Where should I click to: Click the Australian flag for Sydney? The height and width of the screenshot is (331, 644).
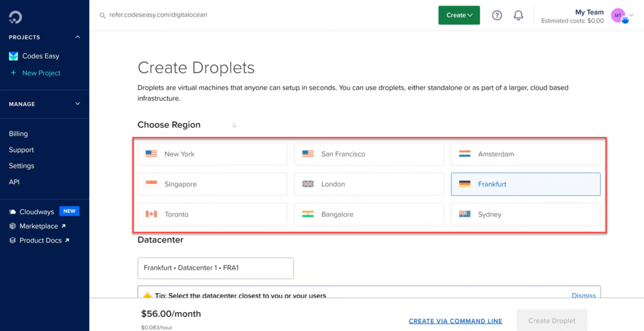pyautogui.click(x=465, y=214)
